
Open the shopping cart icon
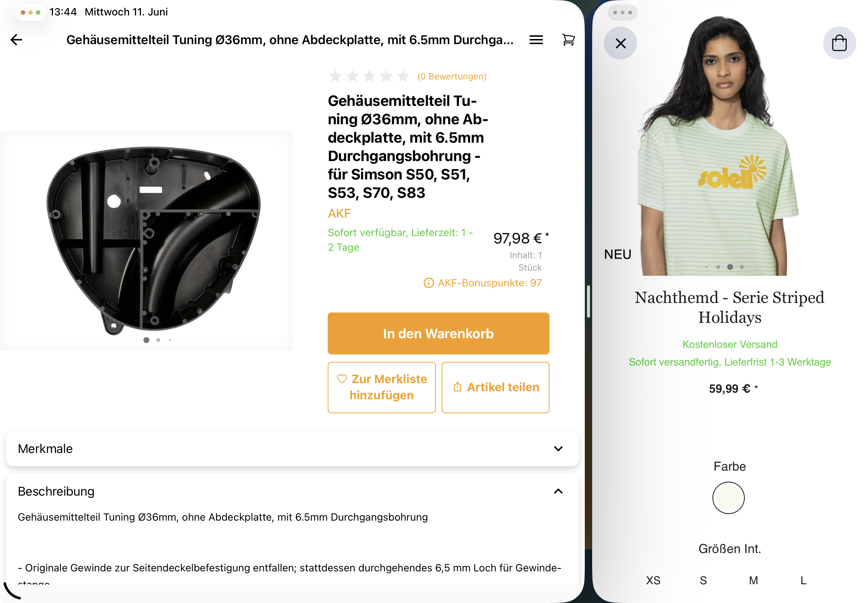pyautogui.click(x=568, y=40)
